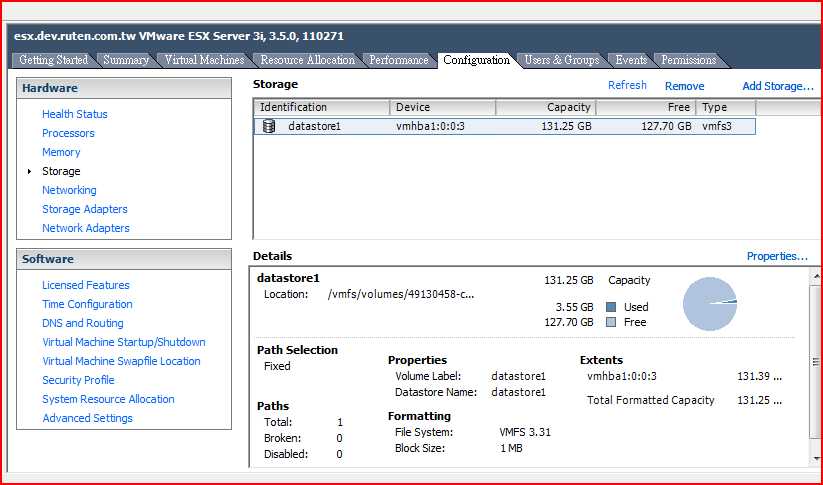Open Virtual Machine Swapfile Location
Image resolution: width=823 pixels, height=485 pixels.
coord(121,361)
